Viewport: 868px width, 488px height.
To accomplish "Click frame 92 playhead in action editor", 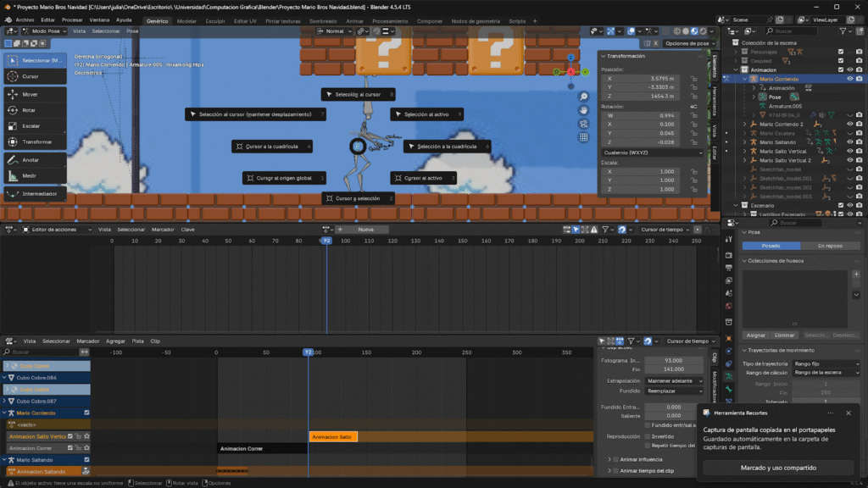I will [x=325, y=241].
